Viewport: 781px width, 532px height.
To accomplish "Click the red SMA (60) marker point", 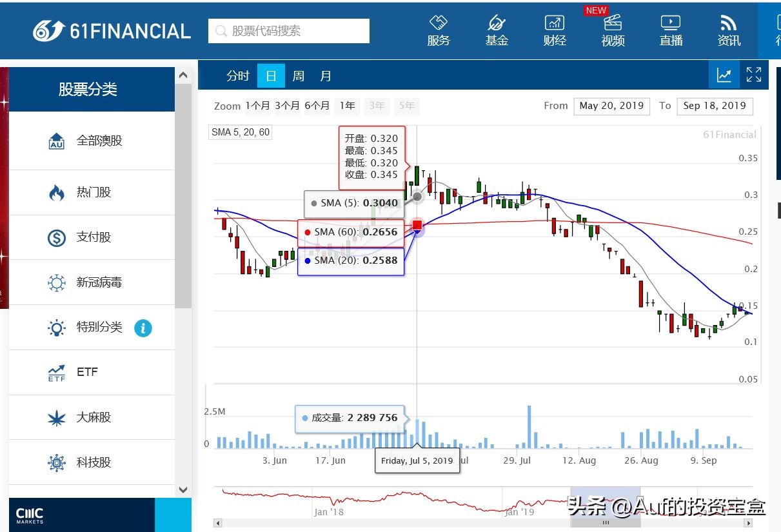I will click(x=417, y=225).
